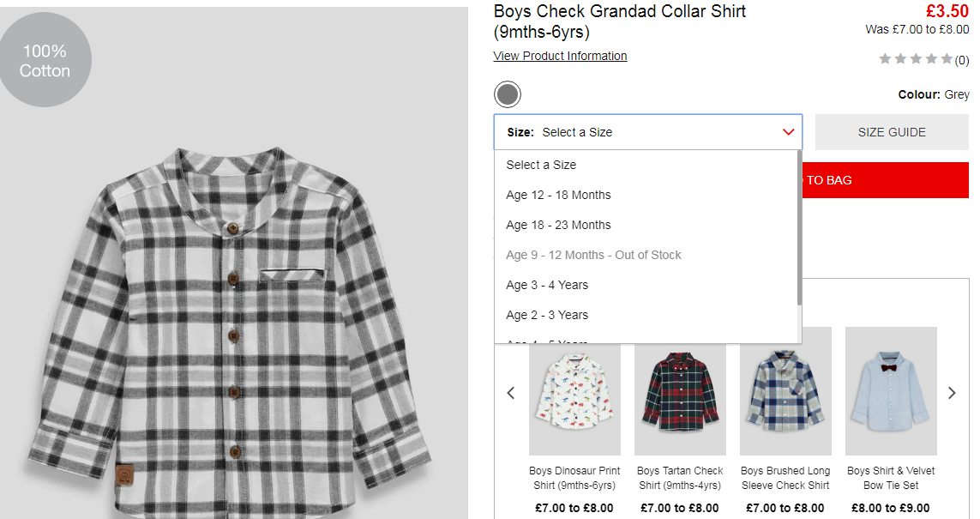The width and height of the screenshot is (980, 519).
Task: Click the star rating icons
Action: click(x=917, y=59)
